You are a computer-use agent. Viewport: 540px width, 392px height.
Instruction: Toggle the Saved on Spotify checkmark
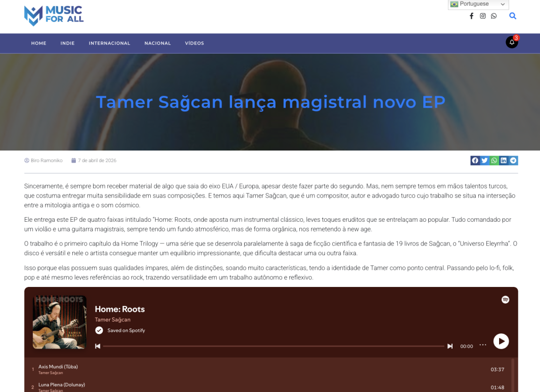tap(99, 330)
